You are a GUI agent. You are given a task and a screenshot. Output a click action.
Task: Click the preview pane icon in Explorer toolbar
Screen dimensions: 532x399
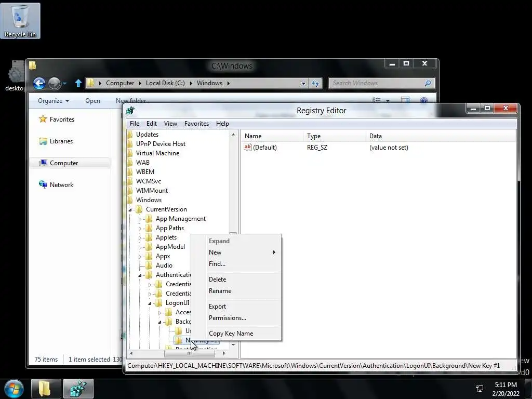point(405,100)
